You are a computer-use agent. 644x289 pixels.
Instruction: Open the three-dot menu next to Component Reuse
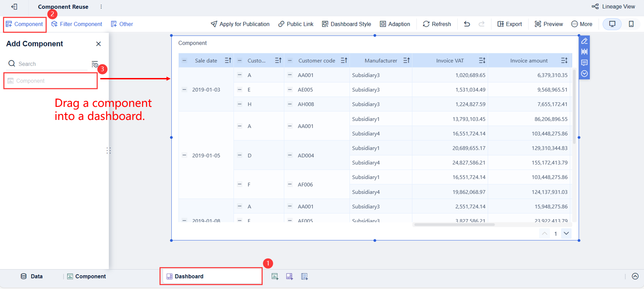[101, 7]
